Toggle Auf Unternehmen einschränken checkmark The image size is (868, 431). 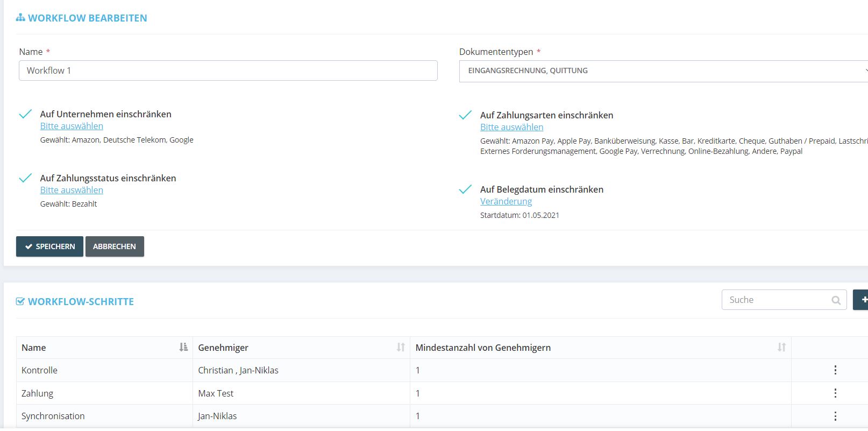pyautogui.click(x=25, y=114)
